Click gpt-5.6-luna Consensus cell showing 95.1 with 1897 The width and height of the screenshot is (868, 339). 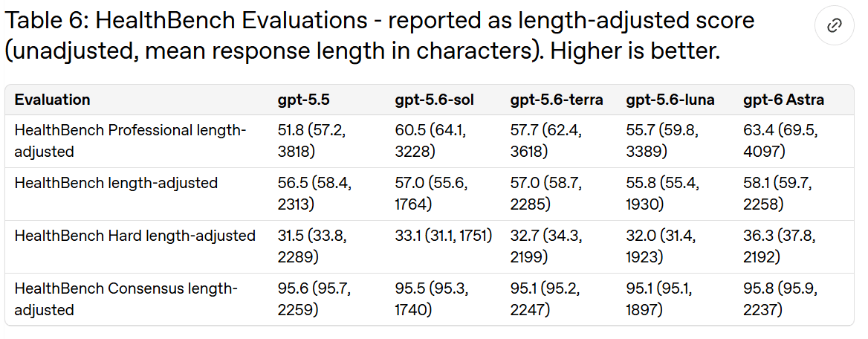[658, 299]
